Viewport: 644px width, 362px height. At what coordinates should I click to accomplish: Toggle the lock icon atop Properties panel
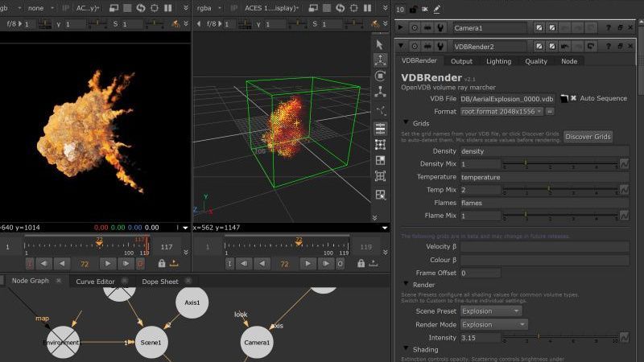(x=413, y=9)
